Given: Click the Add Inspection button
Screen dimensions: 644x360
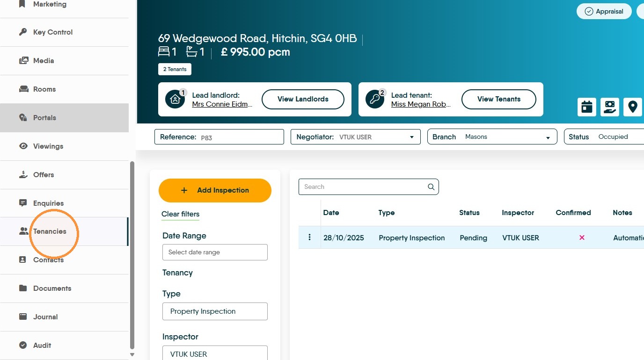Looking at the screenshot, I should pos(215,190).
